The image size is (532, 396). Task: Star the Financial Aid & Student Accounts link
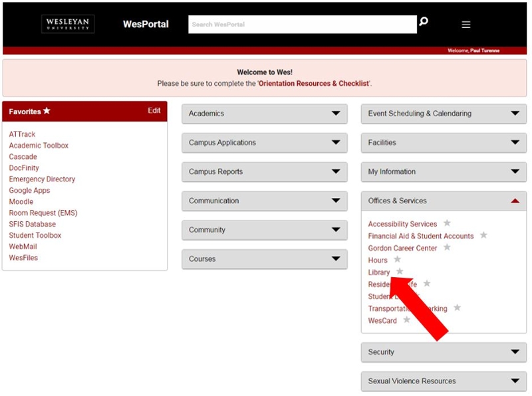click(483, 235)
